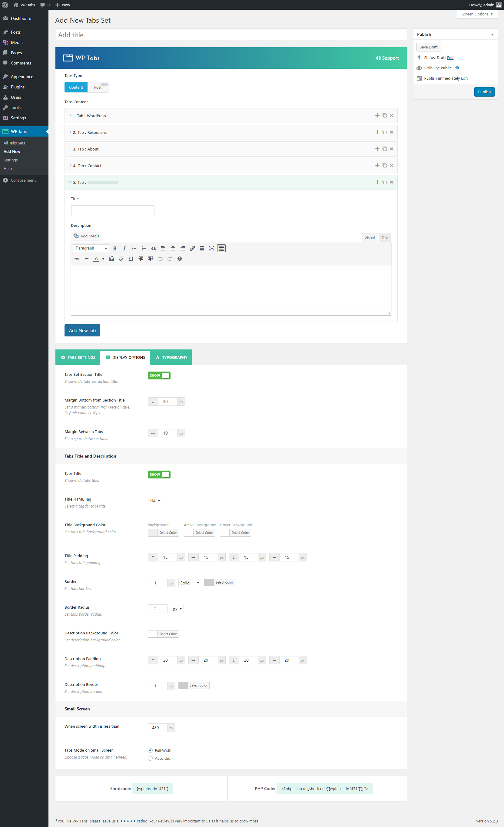504x827 pixels.
Task: Open the Support link
Action: pos(387,58)
